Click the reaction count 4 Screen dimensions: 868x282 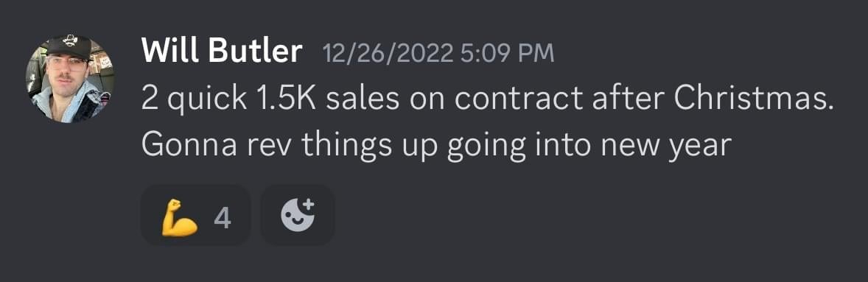click(x=222, y=219)
